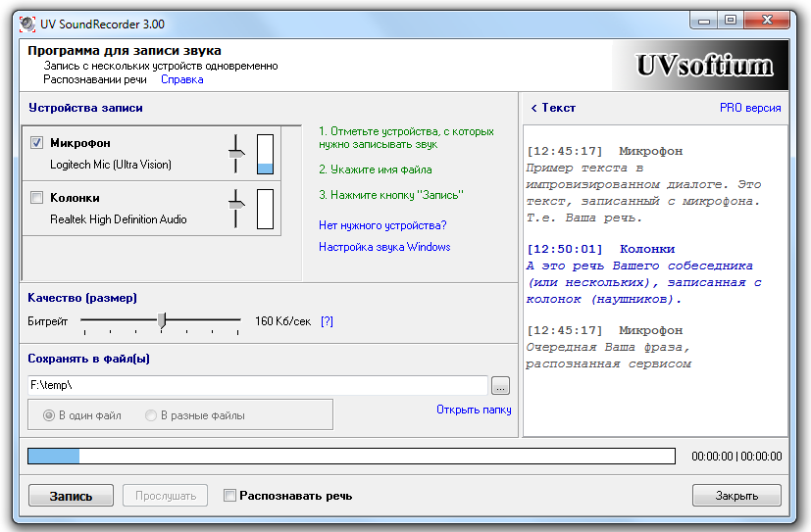
Task: Enable the Распознавать речь checkbox
Action: point(230,496)
